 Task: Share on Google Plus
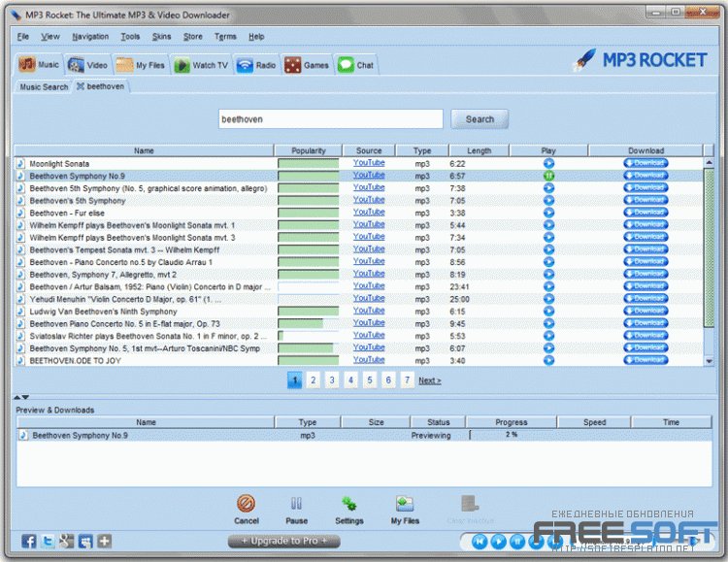66,541
